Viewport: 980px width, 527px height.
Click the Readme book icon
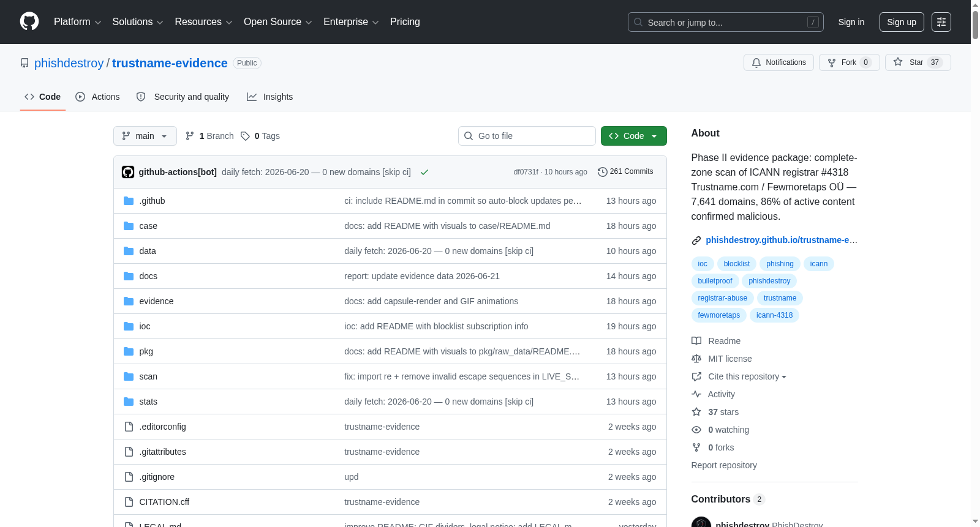[696, 341]
